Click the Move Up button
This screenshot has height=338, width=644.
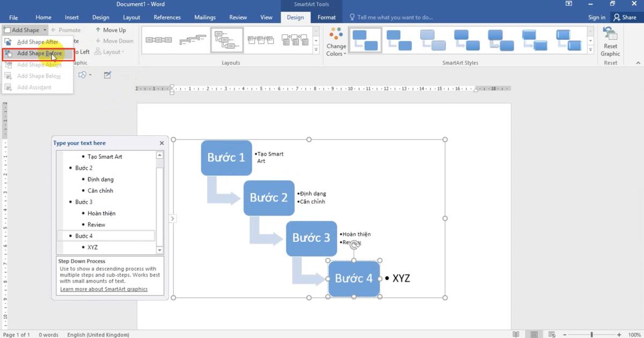click(x=111, y=30)
